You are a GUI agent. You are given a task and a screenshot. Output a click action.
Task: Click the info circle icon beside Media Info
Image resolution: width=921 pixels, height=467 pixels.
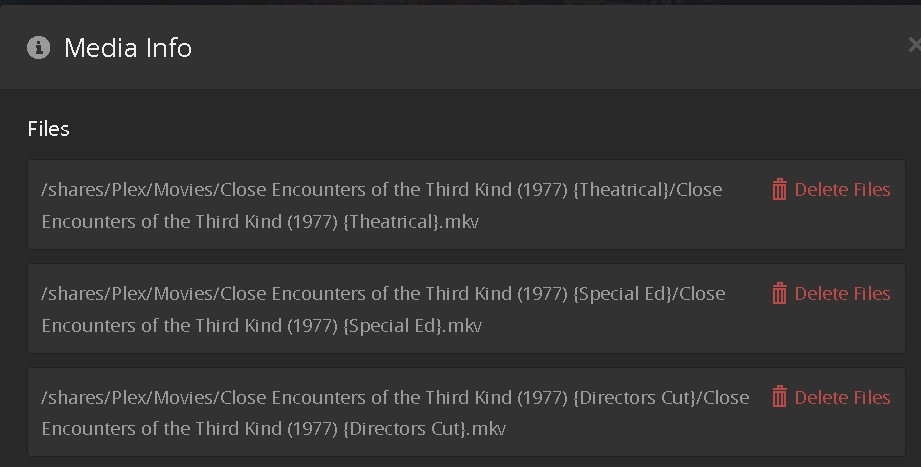38,48
